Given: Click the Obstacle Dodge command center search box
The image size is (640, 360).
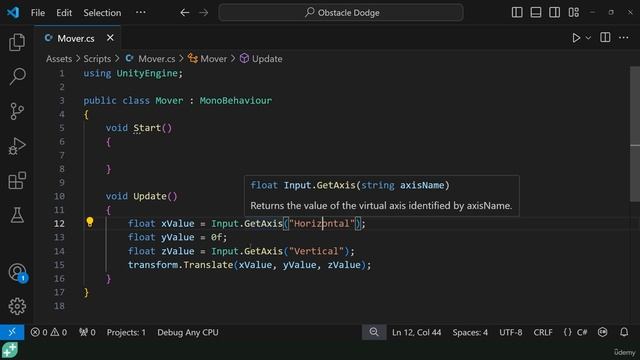Looking at the screenshot, I should pyautogui.click(x=341, y=13).
